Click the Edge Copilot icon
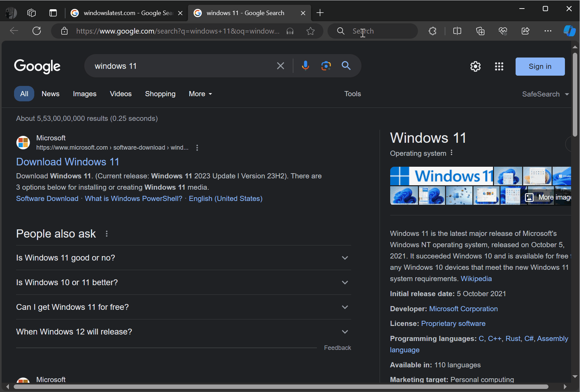The image size is (580, 392). coord(569,31)
